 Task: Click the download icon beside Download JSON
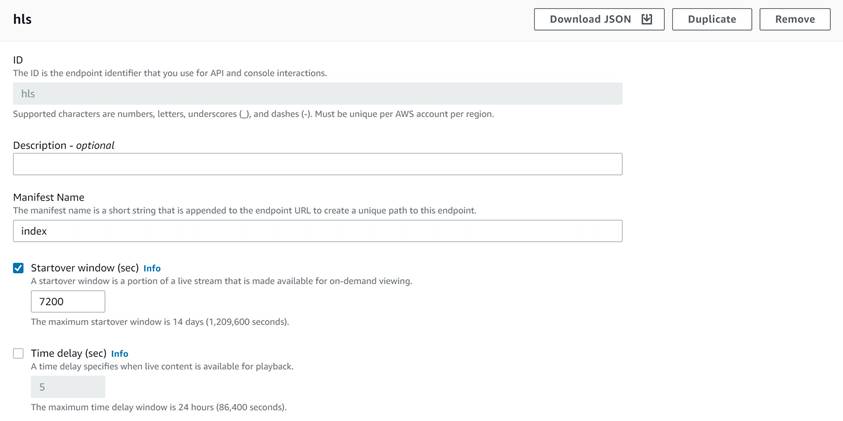(647, 19)
